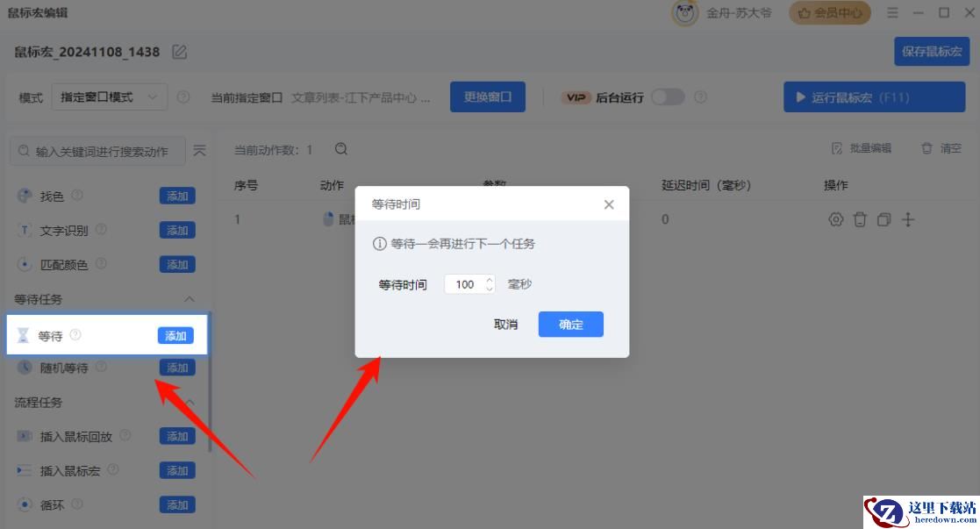Click help icon beside 后台运行 switch
This screenshot has height=529, width=980.
(x=701, y=97)
